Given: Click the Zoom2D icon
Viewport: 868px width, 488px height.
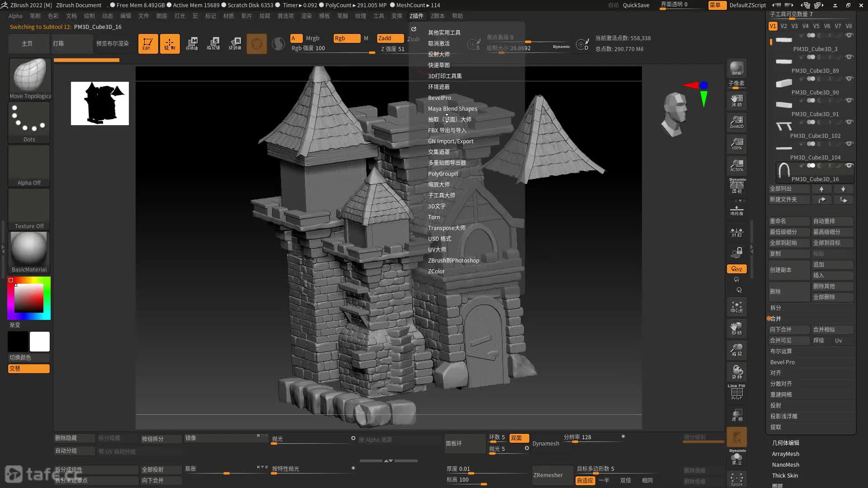Looking at the screenshot, I should tap(736, 122).
